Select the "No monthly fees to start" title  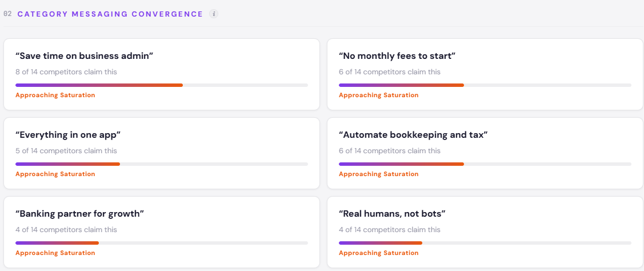point(397,55)
